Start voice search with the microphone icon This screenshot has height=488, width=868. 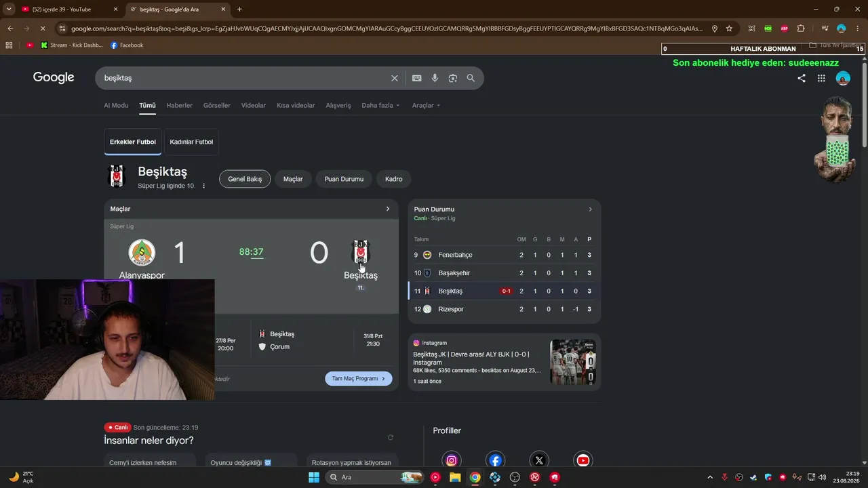pos(435,78)
